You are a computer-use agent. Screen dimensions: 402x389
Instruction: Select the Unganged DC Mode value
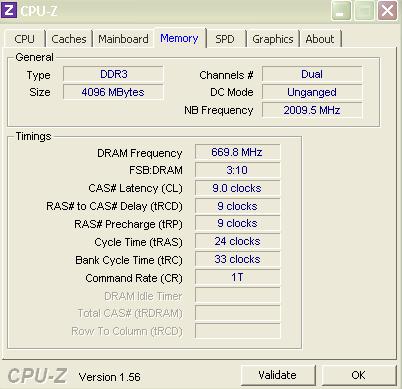click(312, 92)
